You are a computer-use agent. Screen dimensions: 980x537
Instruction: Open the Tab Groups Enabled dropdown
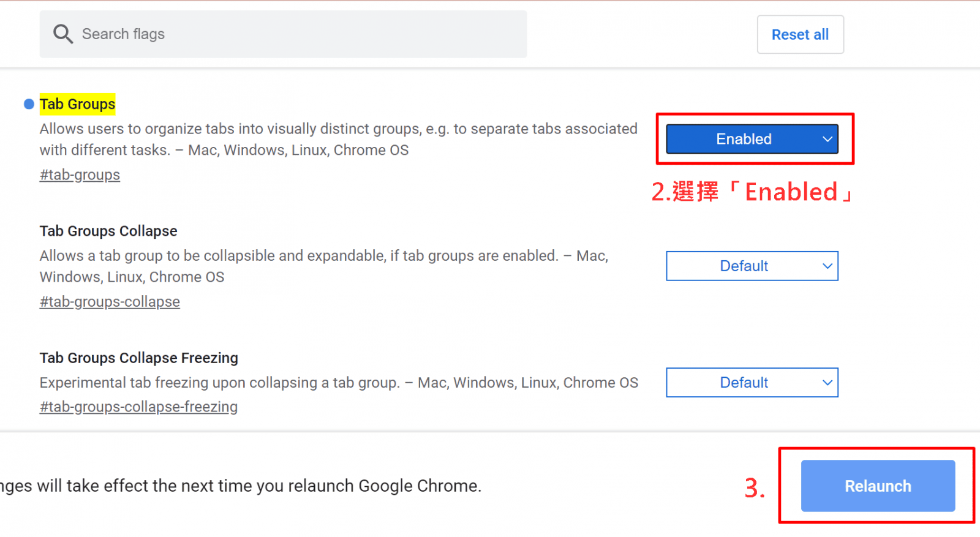coord(752,139)
